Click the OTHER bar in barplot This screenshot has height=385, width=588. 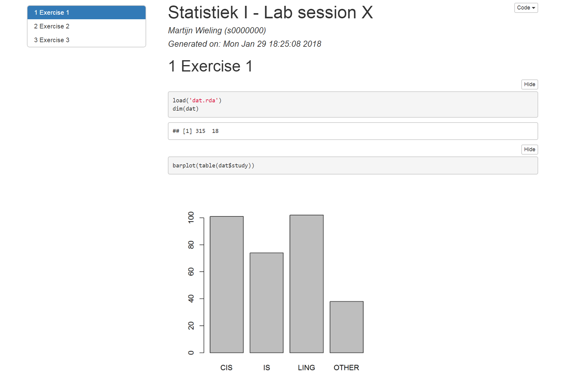pos(346,327)
